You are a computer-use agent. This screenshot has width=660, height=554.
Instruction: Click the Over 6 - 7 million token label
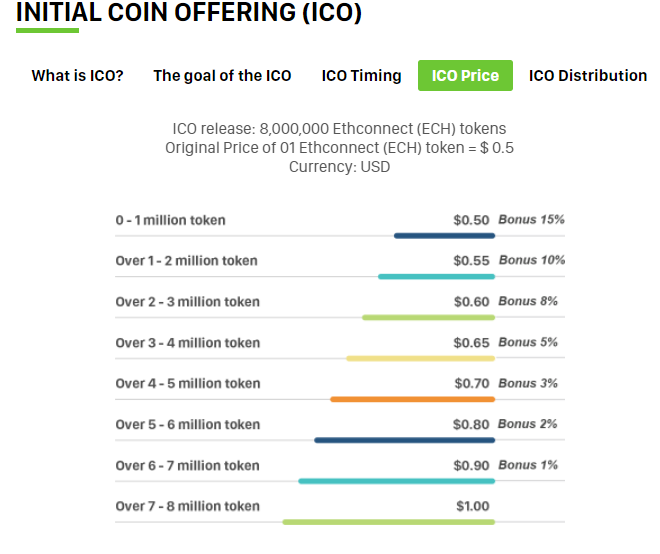point(187,466)
